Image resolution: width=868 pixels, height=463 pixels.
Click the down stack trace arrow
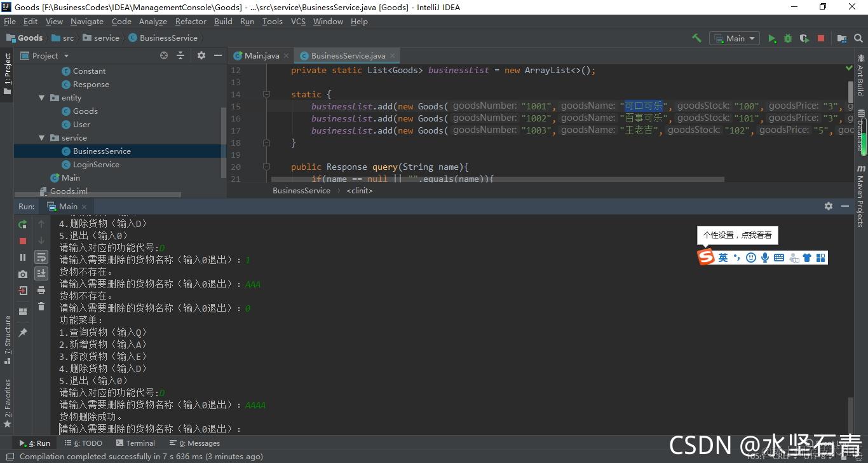tap(41, 240)
